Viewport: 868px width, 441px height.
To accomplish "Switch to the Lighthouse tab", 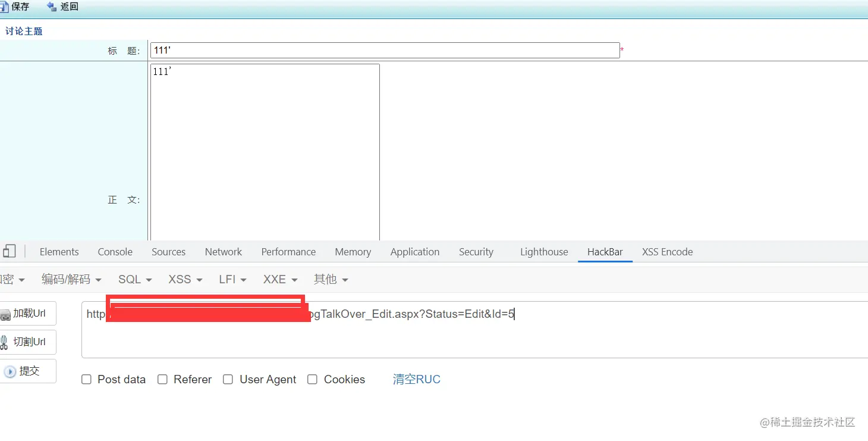I will click(x=544, y=252).
